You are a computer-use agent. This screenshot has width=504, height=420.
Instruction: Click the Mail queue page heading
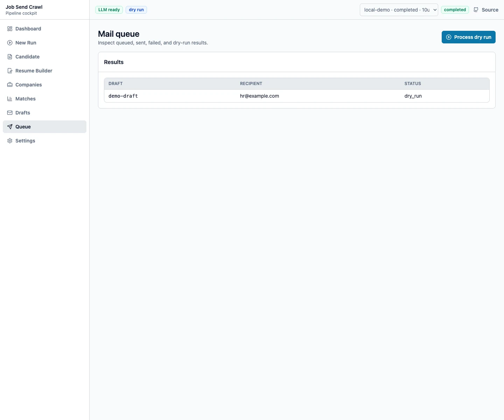[119, 34]
